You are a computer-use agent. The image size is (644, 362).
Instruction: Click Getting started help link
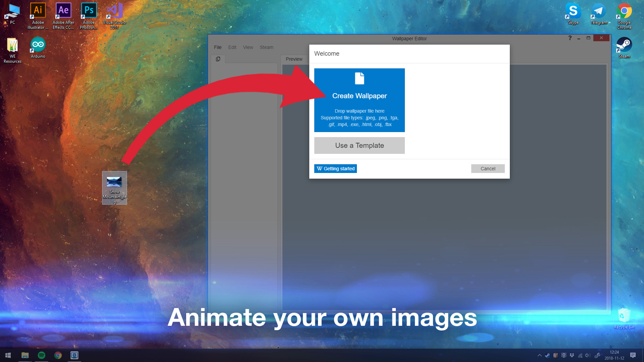336,168
